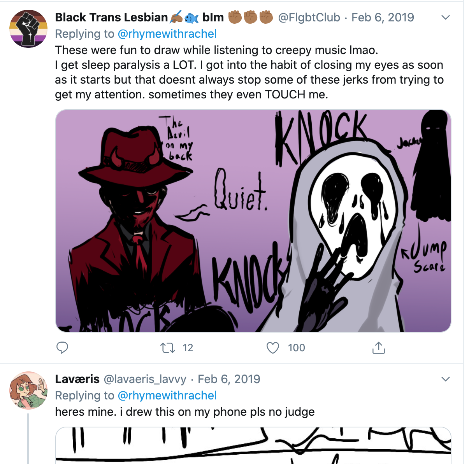Image resolution: width=476 pixels, height=464 pixels.
Task: Like the tweet with the heart icon
Action: click(x=273, y=347)
